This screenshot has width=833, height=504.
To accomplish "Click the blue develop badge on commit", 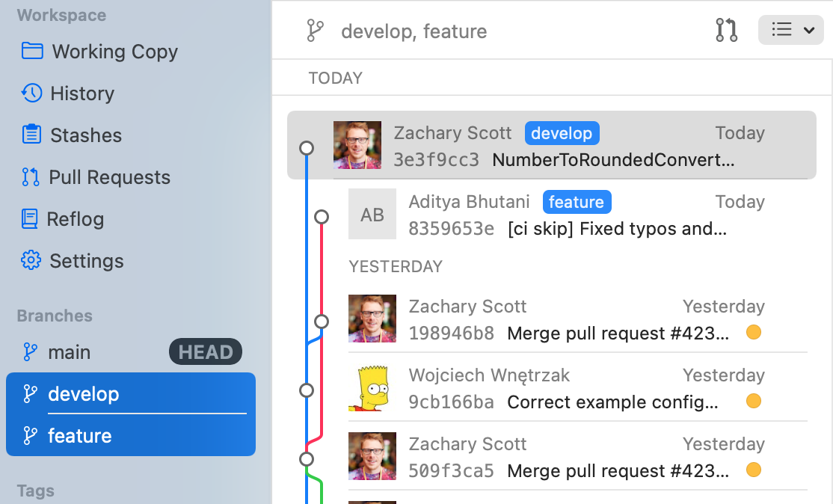I will coord(562,133).
